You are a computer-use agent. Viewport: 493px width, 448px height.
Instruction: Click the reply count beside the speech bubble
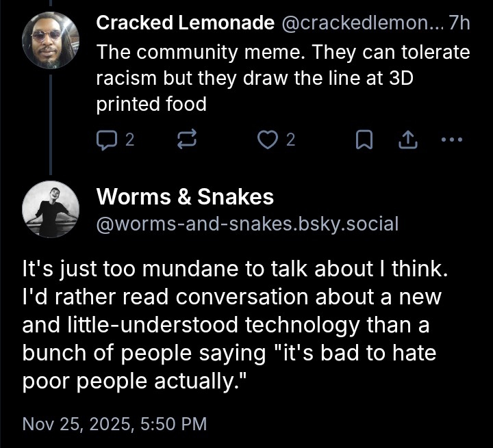pos(129,140)
